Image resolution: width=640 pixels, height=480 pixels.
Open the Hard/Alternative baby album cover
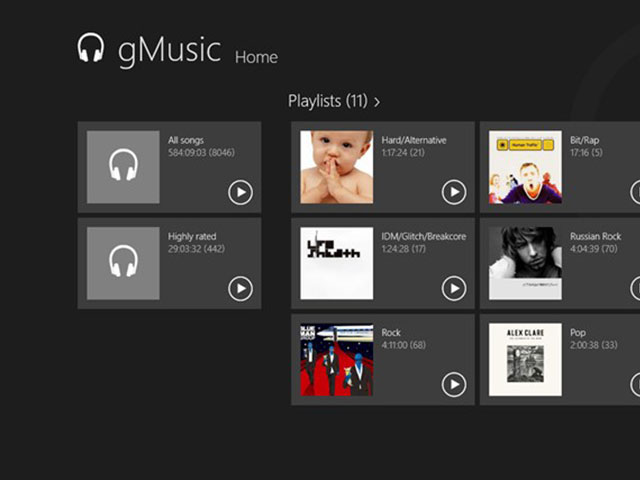[337, 167]
